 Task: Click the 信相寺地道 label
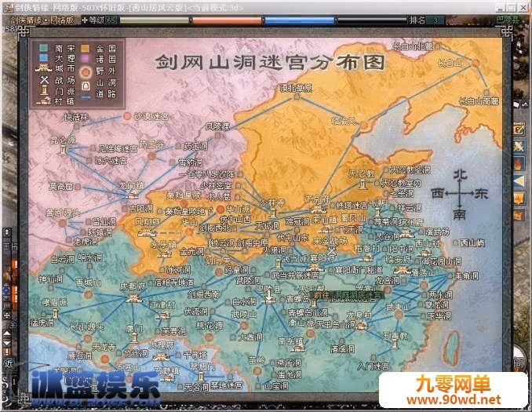[x=174, y=282]
